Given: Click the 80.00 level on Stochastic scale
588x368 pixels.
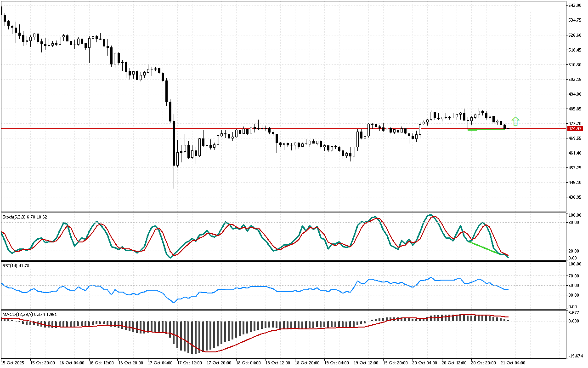Looking at the screenshot, I should pyautogui.click(x=574, y=223).
